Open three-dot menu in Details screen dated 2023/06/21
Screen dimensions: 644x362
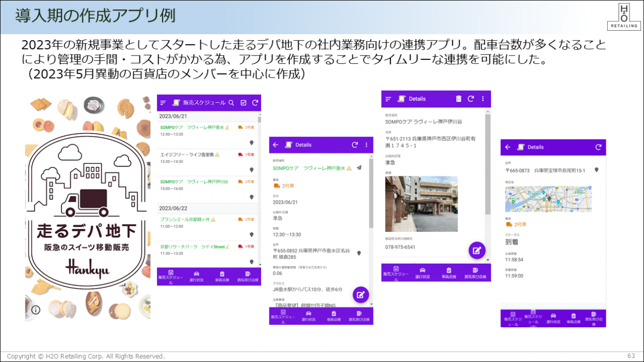pos(367,145)
